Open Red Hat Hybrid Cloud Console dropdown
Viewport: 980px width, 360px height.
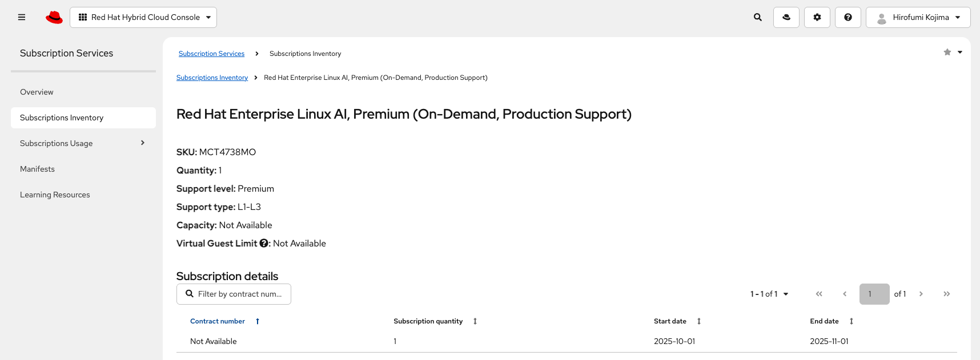click(143, 17)
